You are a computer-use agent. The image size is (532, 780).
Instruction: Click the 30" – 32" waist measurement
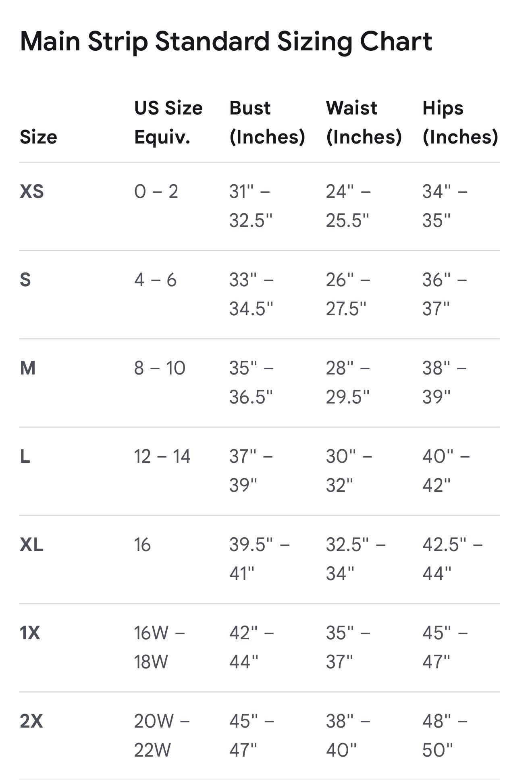point(349,471)
